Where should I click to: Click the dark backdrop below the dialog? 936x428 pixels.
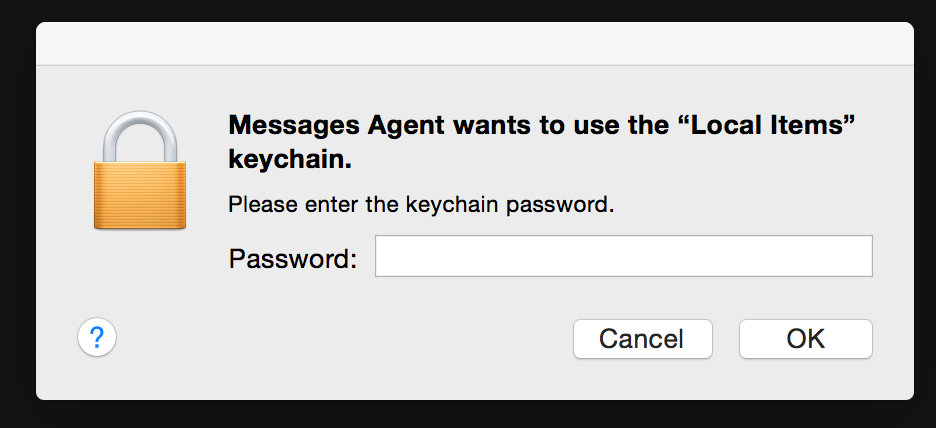pos(474,414)
